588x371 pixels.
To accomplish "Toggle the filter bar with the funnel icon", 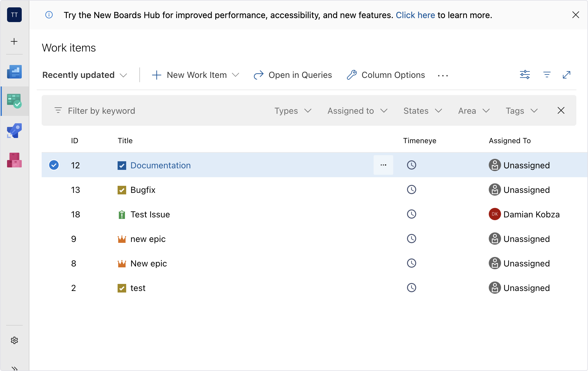I will point(547,75).
